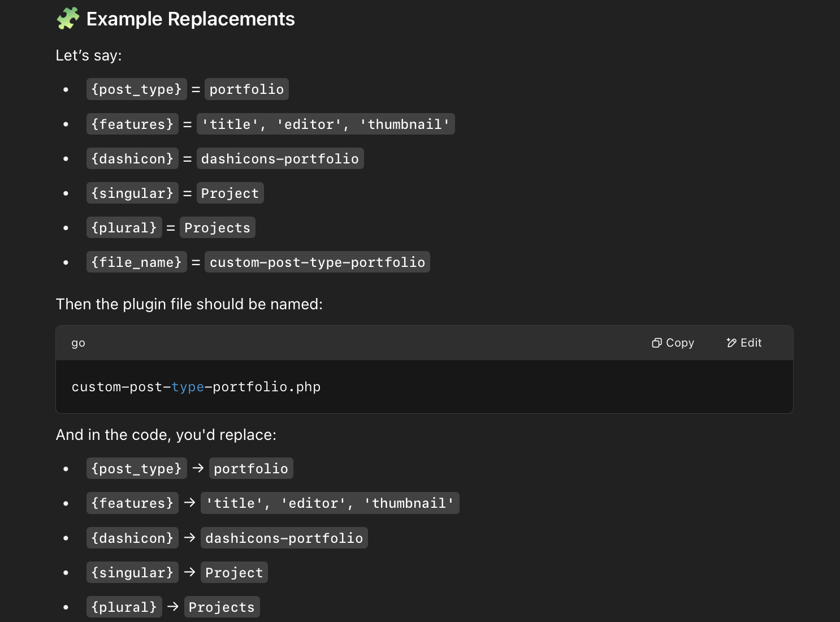This screenshot has height=622, width=840.
Task: Select {features} code before the arrow
Action: click(132, 503)
